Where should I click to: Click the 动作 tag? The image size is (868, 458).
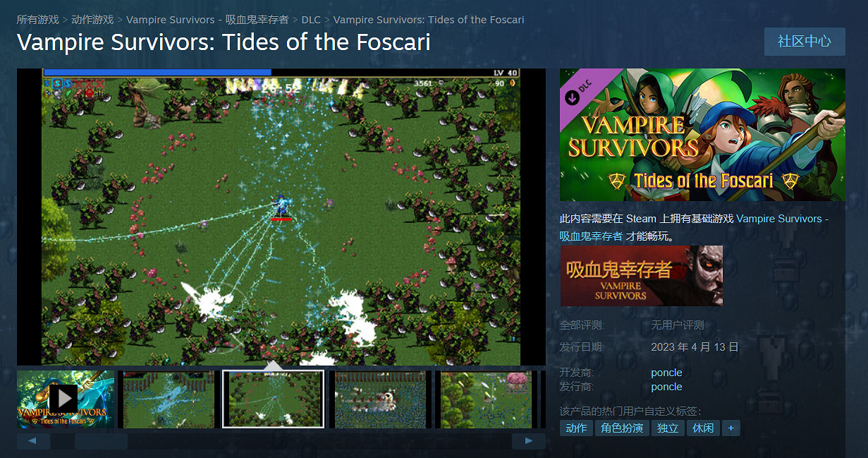coord(576,428)
